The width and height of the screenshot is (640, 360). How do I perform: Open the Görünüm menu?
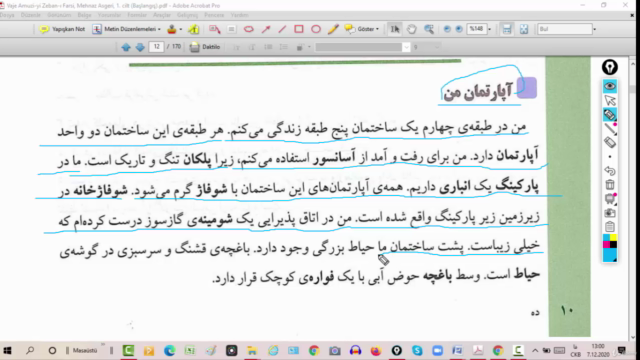59,15
